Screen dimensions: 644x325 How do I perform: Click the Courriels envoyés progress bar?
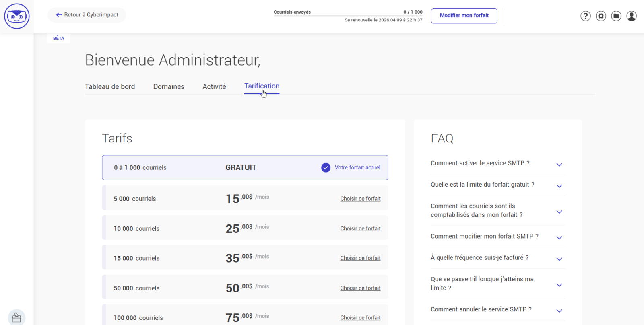pos(348,16)
